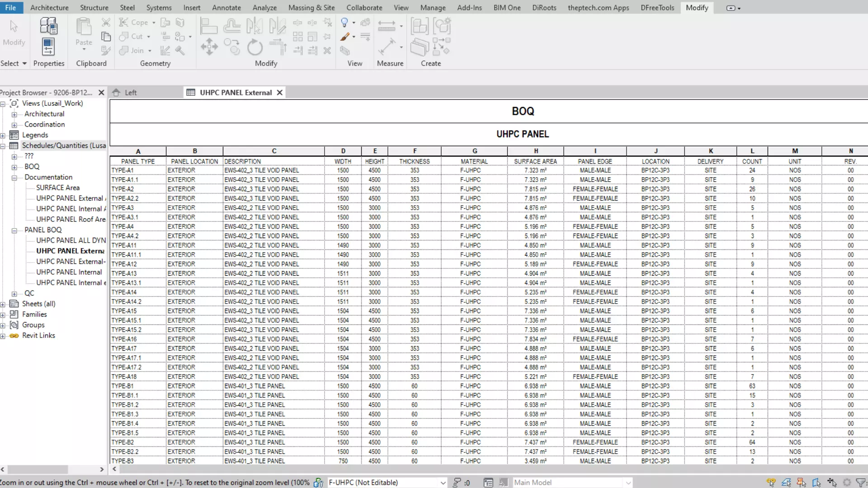Open the Join dropdown arrow
The width and height of the screenshot is (868, 488).
point(150,51)
